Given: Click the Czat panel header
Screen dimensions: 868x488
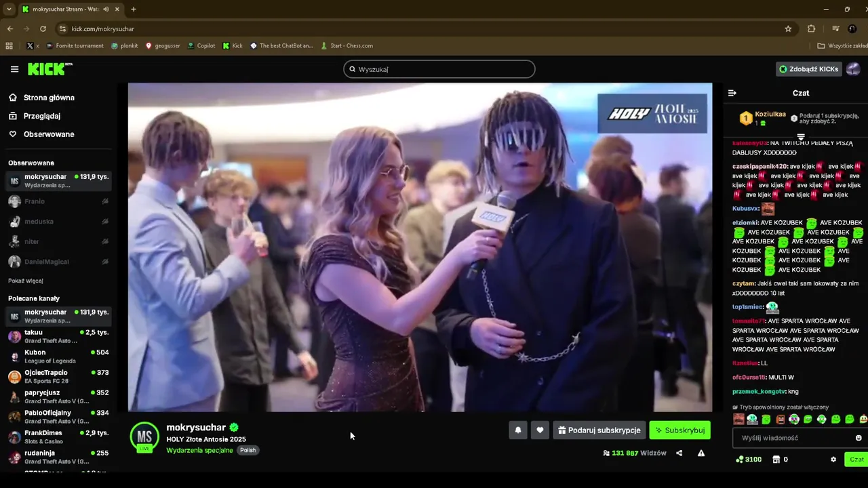Looking at the screenshot, I should pos(800,93).
